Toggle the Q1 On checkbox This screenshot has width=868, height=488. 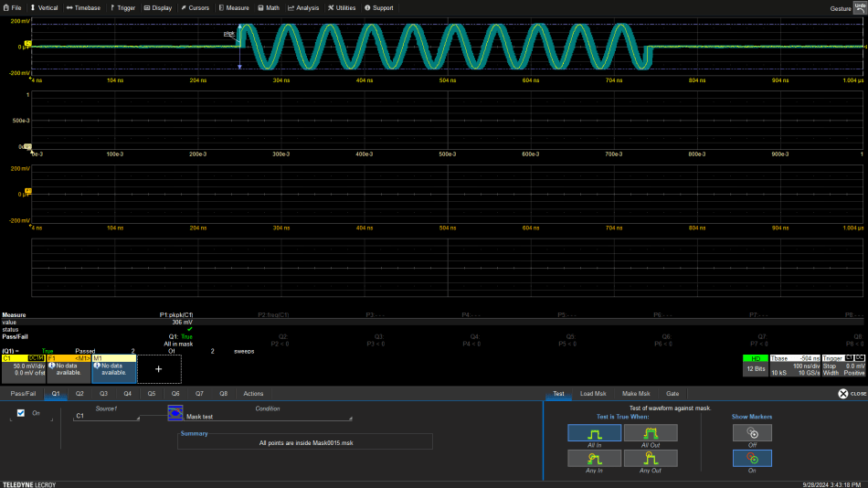[21, 413]
